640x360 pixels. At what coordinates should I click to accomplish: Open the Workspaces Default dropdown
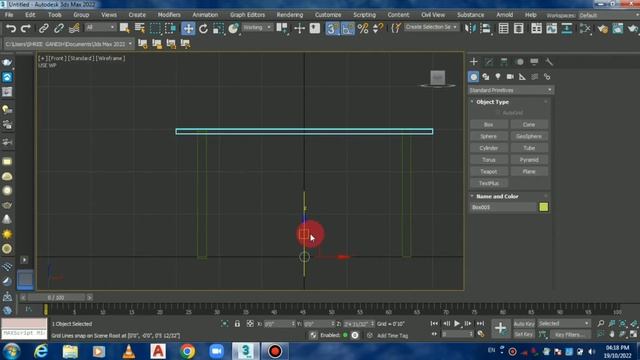pyautogui.click(x=608, y=15)
